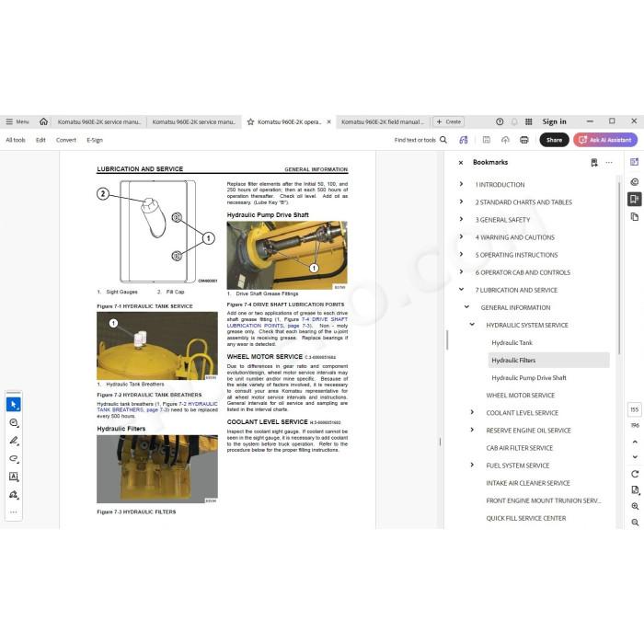Click the Share button
This screenshot has height=644, width=644.
click(x=554, y=140)
